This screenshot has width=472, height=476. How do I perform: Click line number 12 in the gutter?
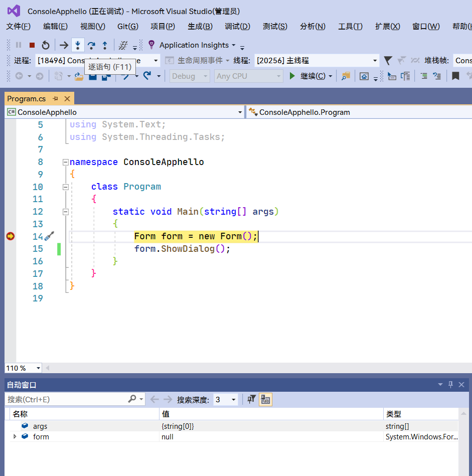[38, 212]
